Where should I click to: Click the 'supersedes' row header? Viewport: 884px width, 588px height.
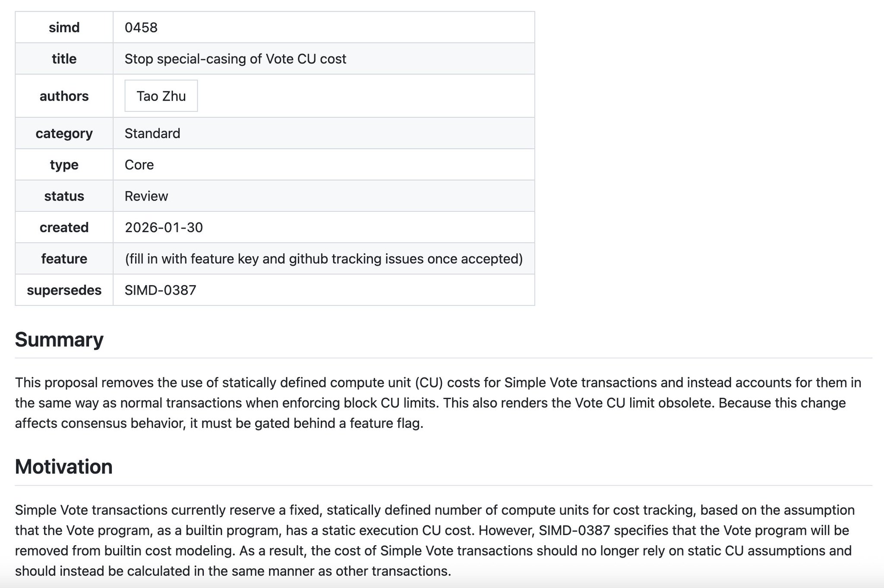[64, 290]
